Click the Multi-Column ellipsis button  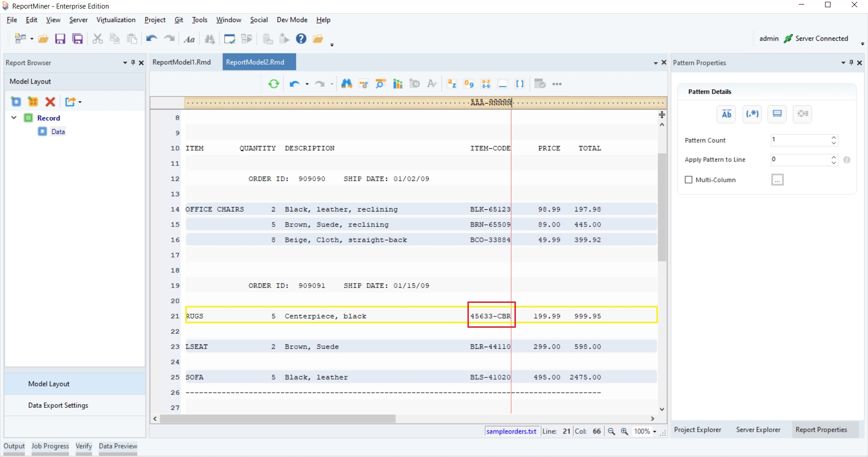[x=777, y=180]
